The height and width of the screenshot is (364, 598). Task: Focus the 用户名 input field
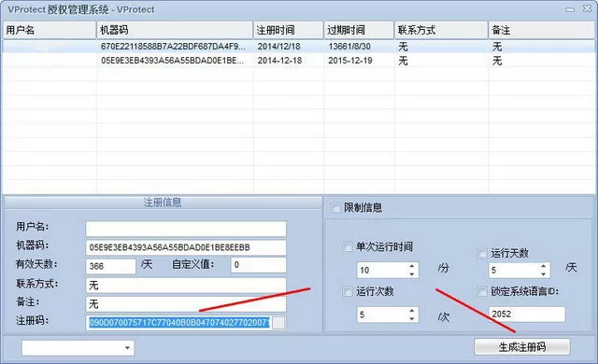tap(186, 229)
